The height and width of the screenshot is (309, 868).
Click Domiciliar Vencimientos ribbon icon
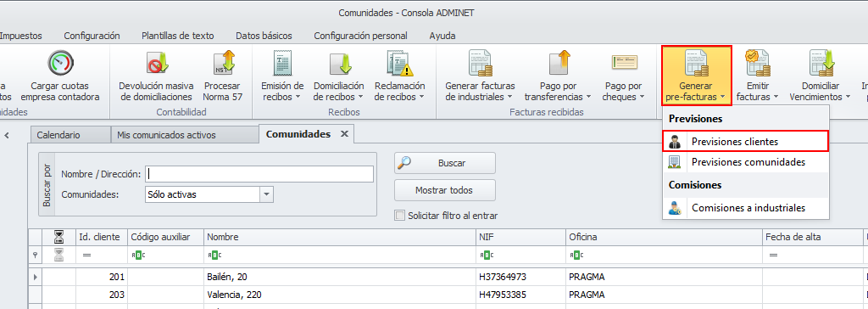(x=822, y=63)
